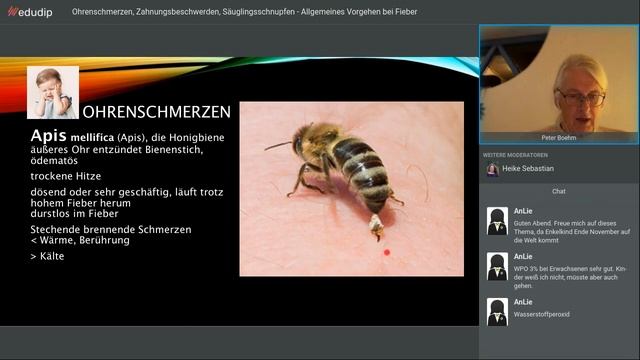This screenshot has height=360, width=640.
Task: Click 'Apis mellifica' text on slide
Action: click(x=72, y=136)
